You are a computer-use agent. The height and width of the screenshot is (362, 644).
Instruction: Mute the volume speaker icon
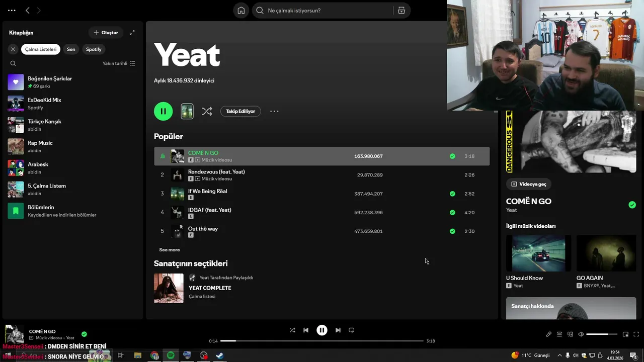581,334
